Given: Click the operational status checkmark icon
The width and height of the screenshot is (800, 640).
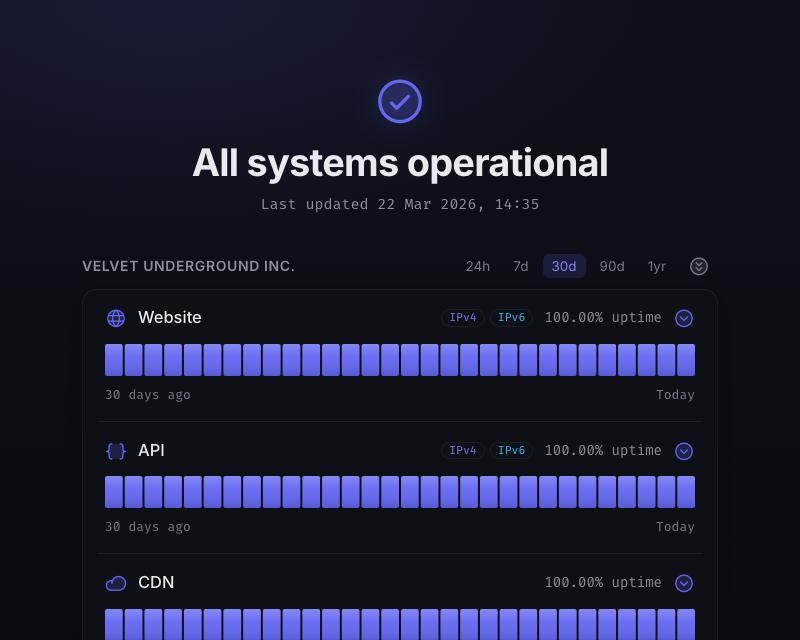Looking at the screenshot, I should coord(399,101).
